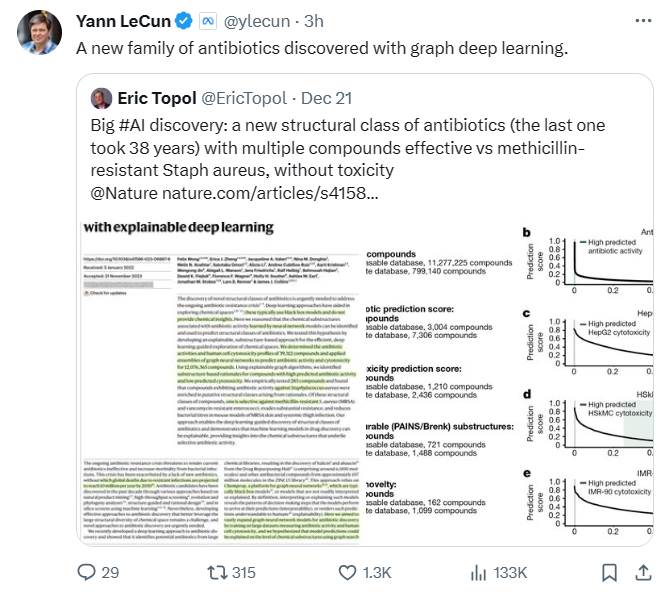Open the paper abstract image on left

click(x=221, y=381)
